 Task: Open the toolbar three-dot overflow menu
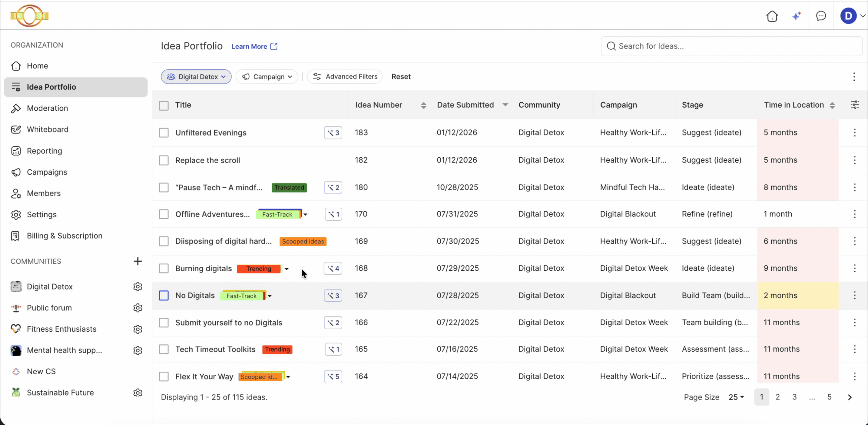coord(854,77)
